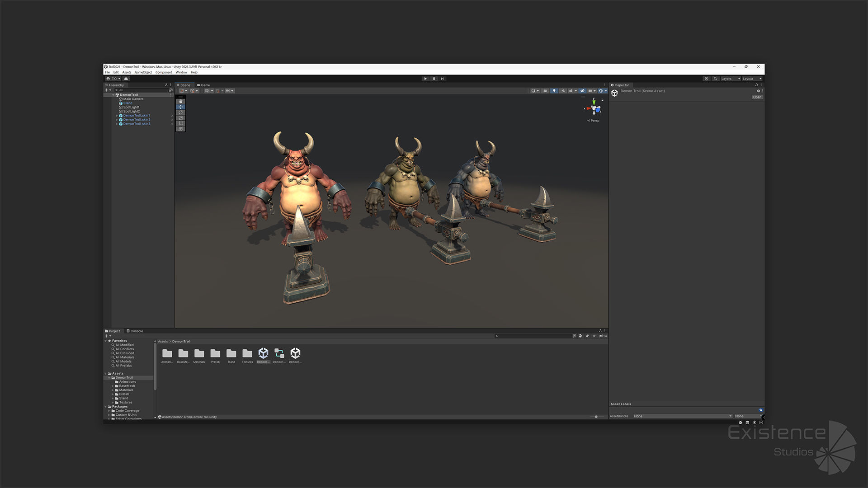
Task: Click the DemonTroll scene options dots
Action: click(x=171, y=95)
